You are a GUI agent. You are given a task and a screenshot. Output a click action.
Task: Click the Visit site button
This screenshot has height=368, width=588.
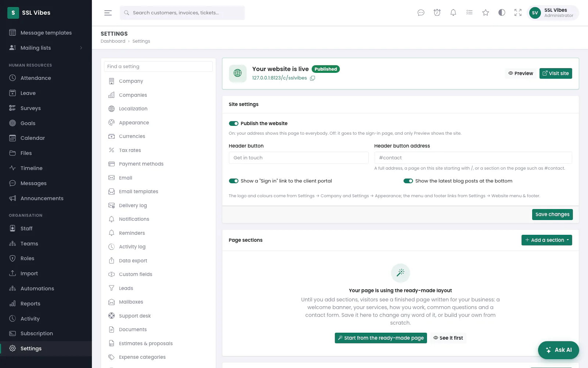tap(556, 73)
